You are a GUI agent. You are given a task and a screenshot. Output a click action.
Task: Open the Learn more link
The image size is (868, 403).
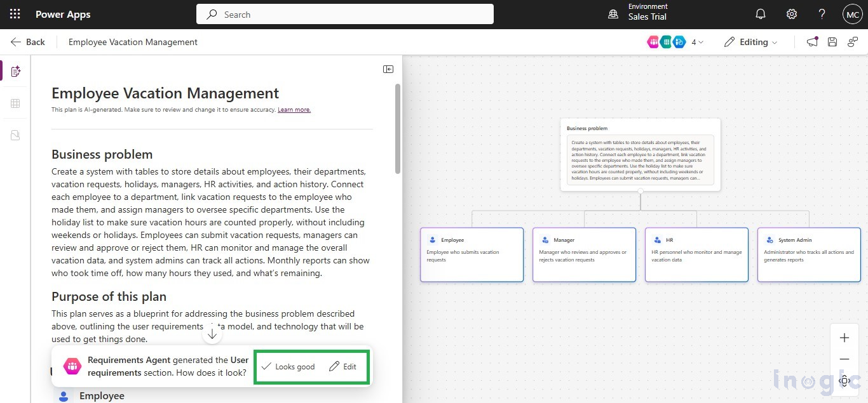[294, 110]
